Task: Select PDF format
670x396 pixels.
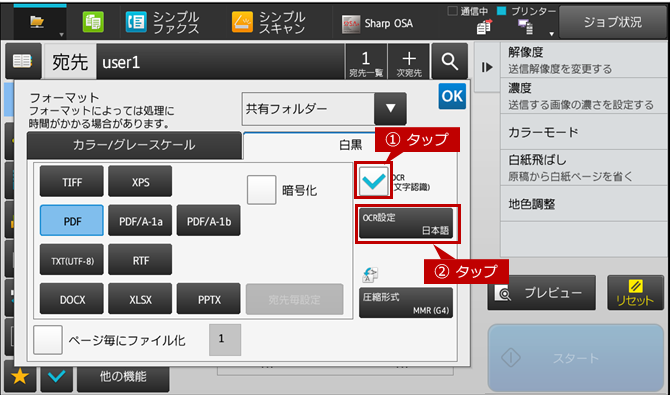Action: [72, 221]
